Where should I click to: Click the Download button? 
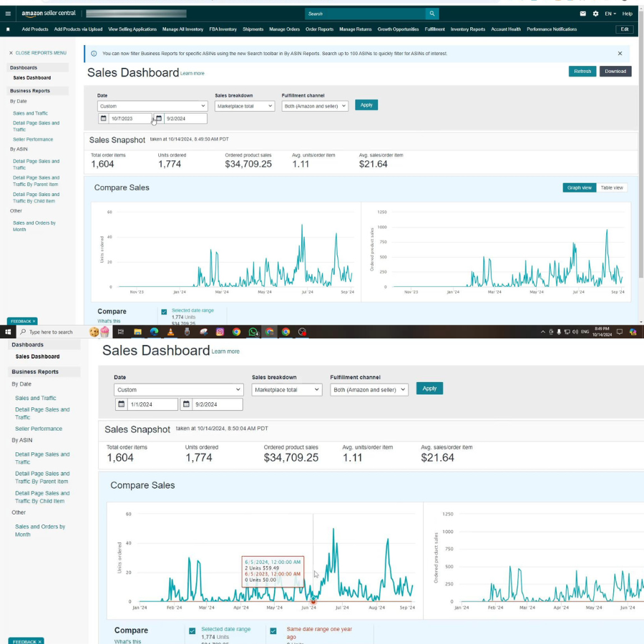[615, 71]
